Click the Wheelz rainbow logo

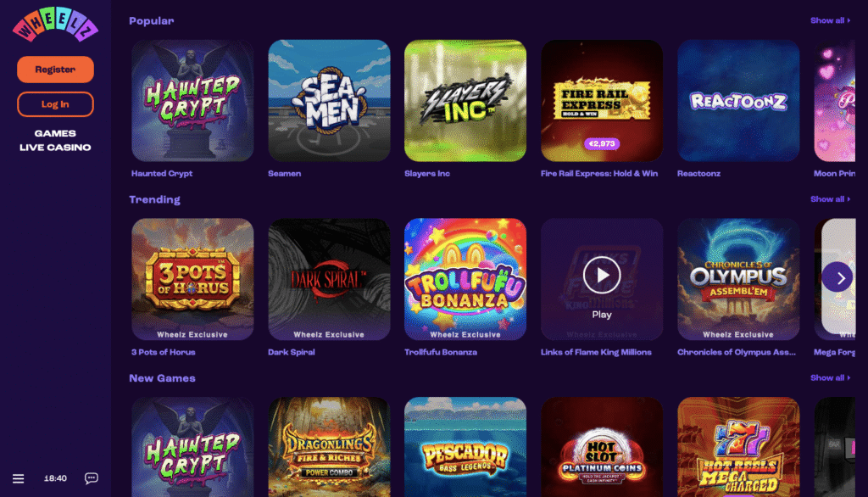[55, 25]
